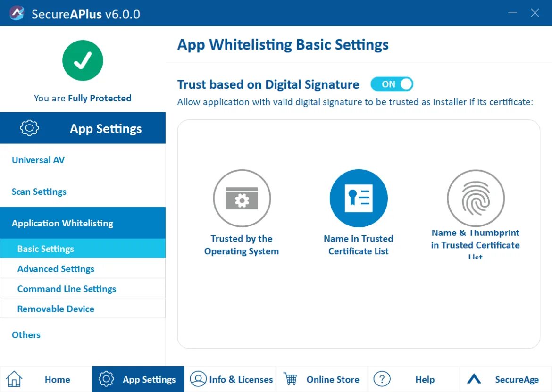Screen dimensions: 552x392
Task: Open Home via the house icon
Action: tap(14, 379)
